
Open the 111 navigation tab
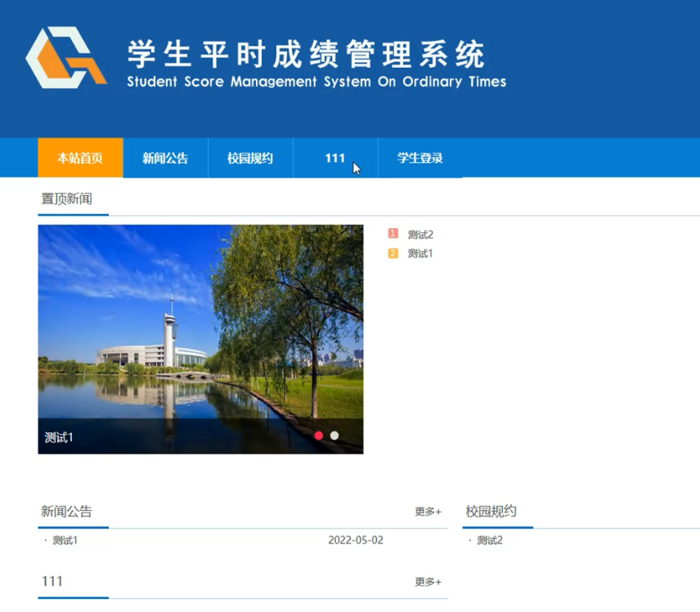pos(335,158)
